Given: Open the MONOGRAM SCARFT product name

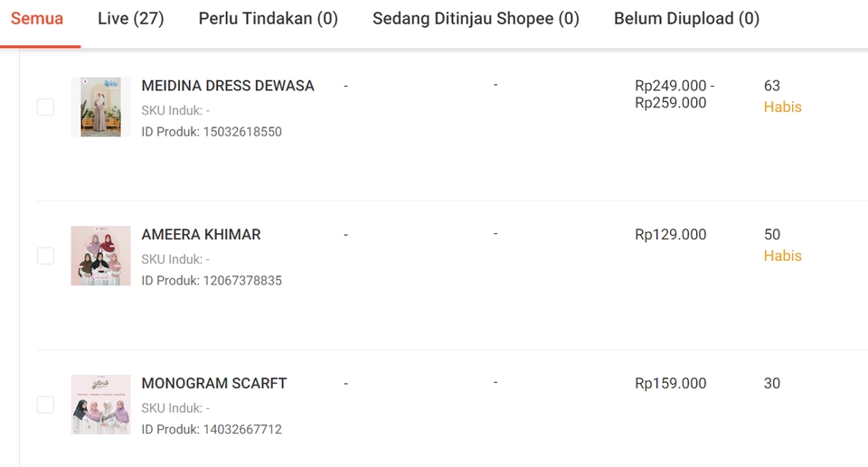Looking at the screenshot, I should coord(214,384).
